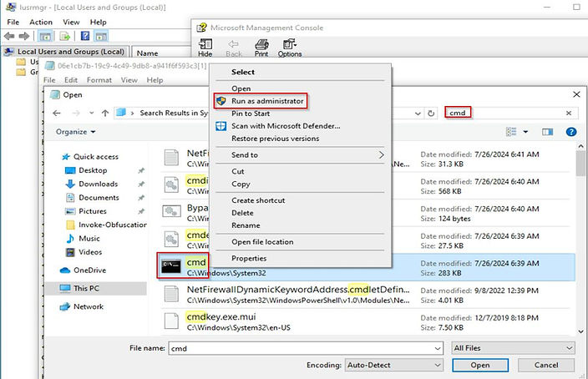Go back in Open dialog
Image resolution: width=588 pixels, height=379 pixels.
[x=57, y=113]
